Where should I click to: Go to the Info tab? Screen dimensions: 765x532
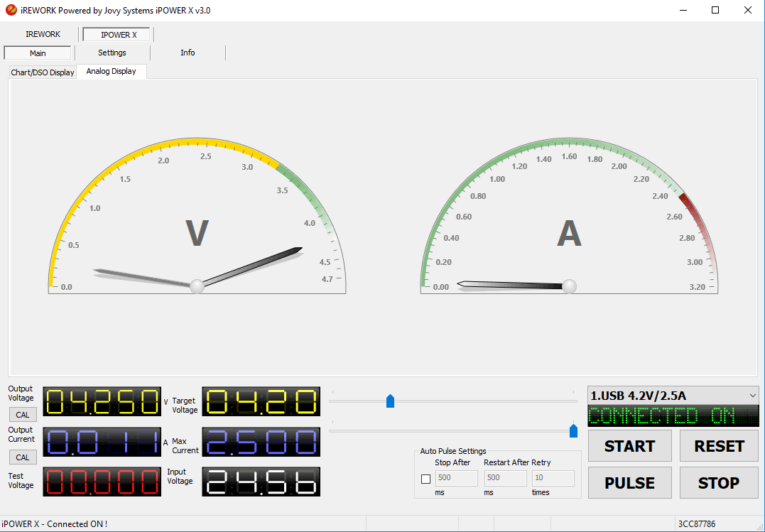pos(188,53)
